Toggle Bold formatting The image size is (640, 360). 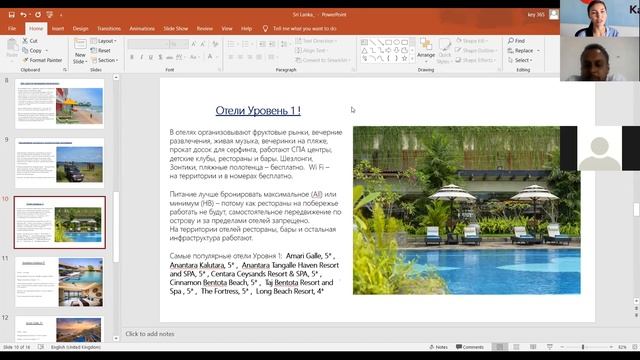coord(132,57)
